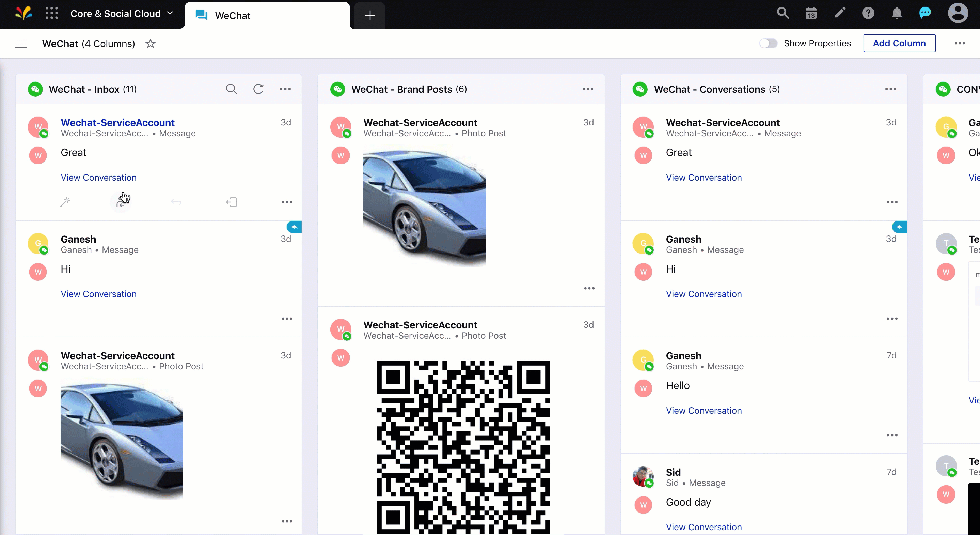
Task: Open Ganesh profile name in Inbox
Action: click(78, 239)
